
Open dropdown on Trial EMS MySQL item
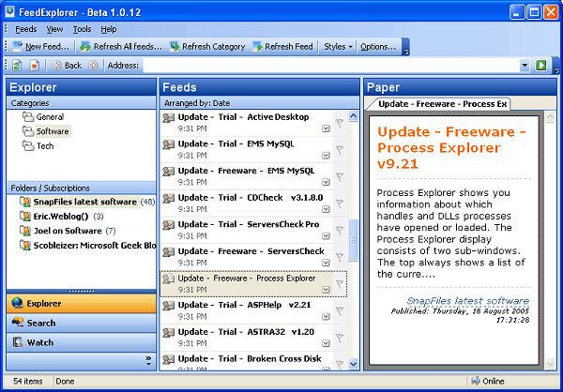pyautogui.click(x=326, y=156)
